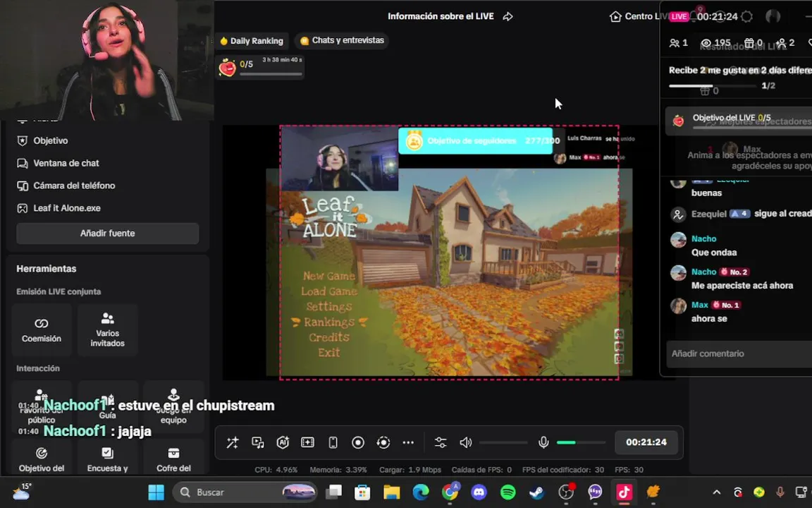
Task: Open the Windows Start menu
Action: (x=156, y=492)
